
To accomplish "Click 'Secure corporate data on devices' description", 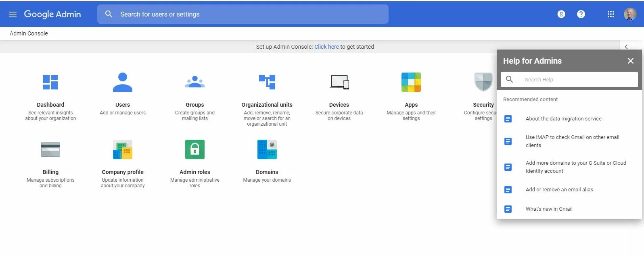I will pos(339,116).
